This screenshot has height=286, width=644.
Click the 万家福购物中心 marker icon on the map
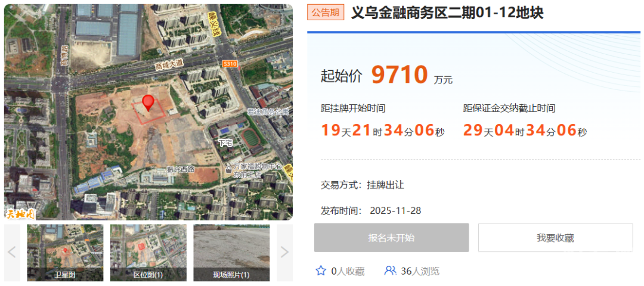[229, 169]
